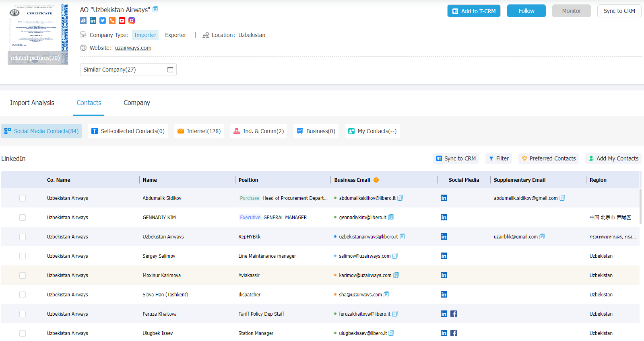The image size is (644, 341).
Task: Check the Sergey Salimov row checkbox
Action: tap(23, 256)
